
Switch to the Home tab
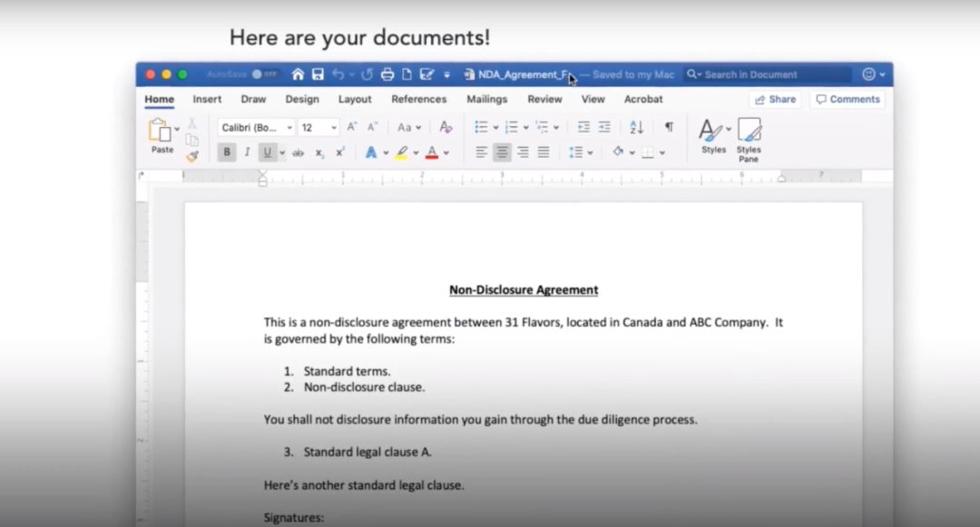point(160,99)
